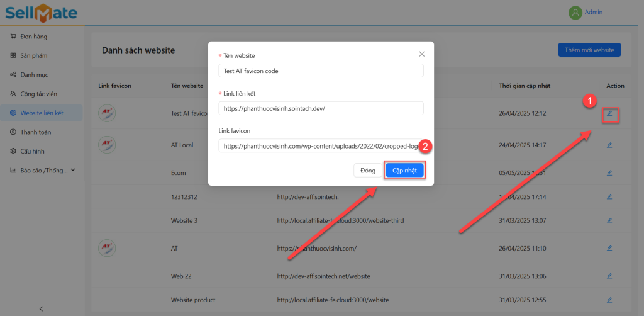Click the Admin user avatar icon

[575, 13]
